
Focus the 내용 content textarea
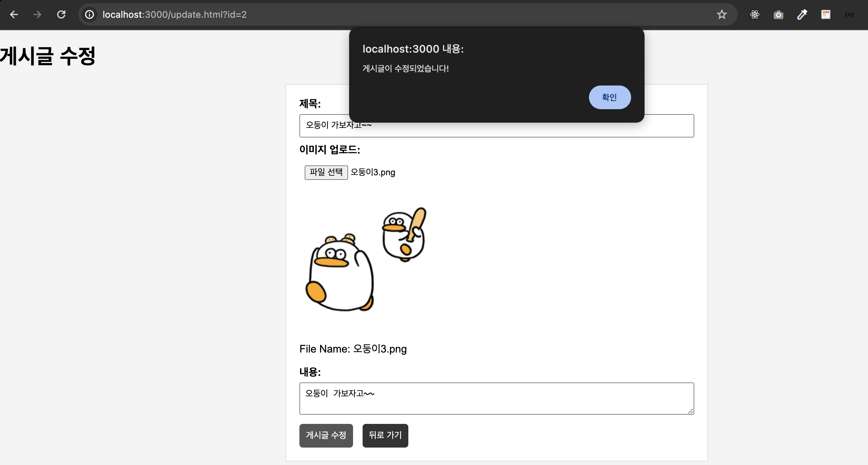click(497, 398)
